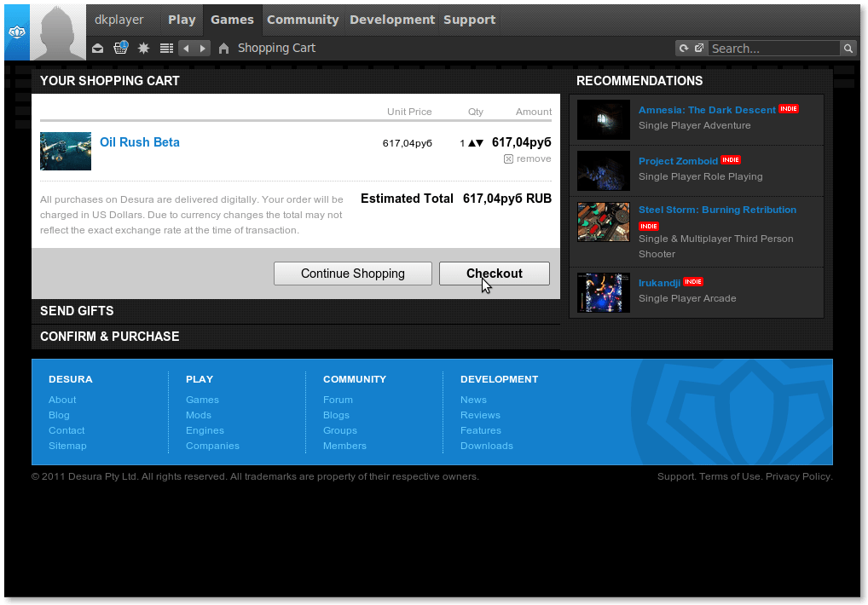
Task: Click INDIE badge under Steel Storm
Action: 649,226
